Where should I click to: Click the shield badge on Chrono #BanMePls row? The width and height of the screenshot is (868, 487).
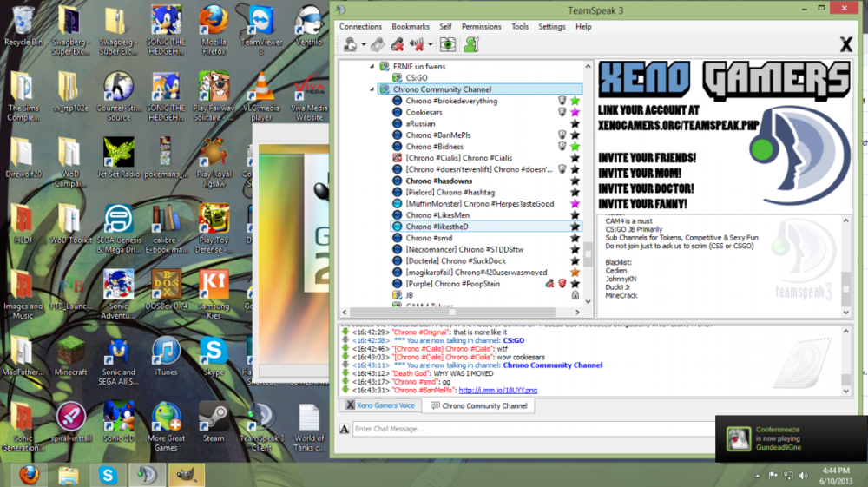pos(562,135)
